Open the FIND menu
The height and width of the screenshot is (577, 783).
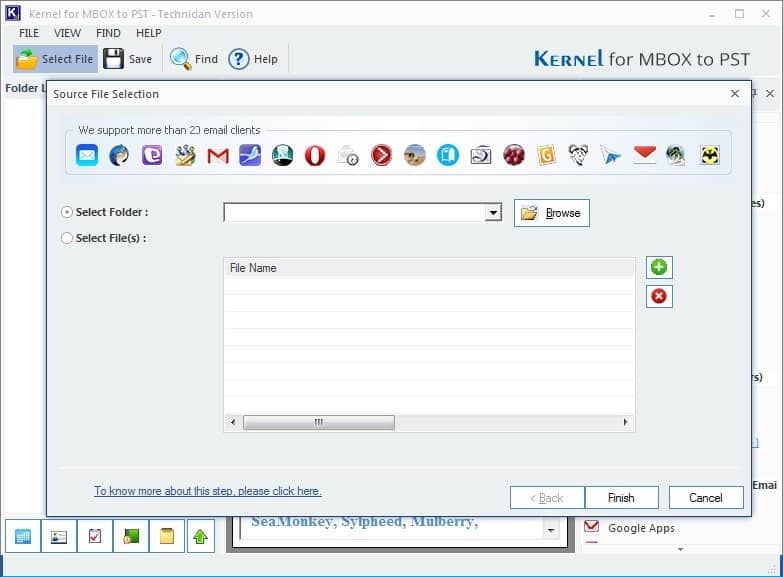108,33
